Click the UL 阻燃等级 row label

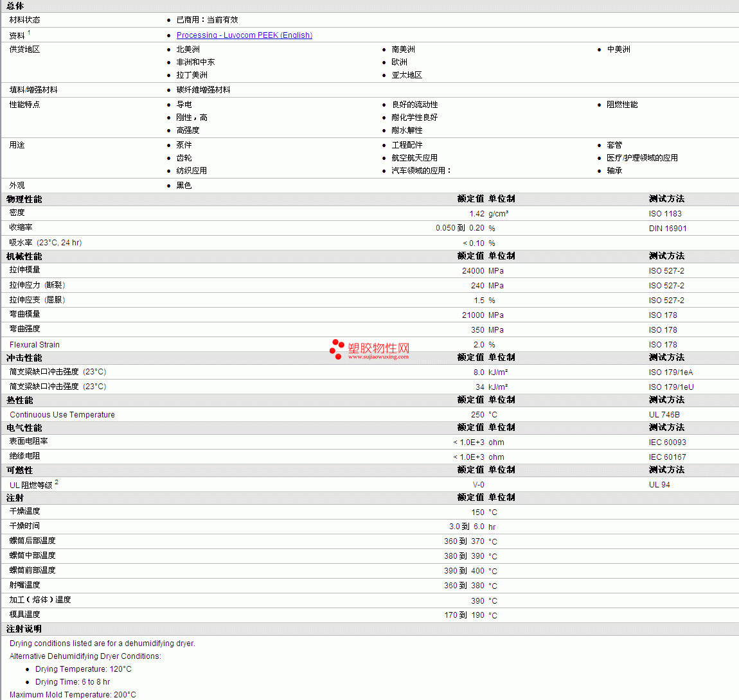pyautogui.click(x=31, y=485)
